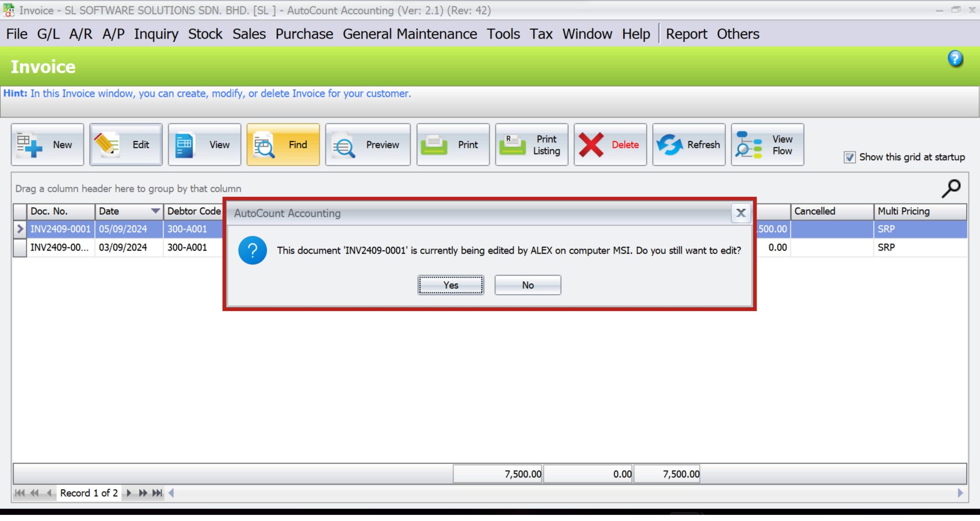Select the Print Listing icon
980x521 pixels.
[531, 145]
